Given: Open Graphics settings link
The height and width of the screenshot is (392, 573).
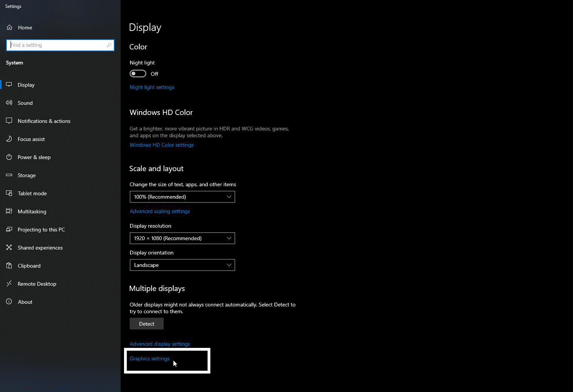Looking at the screenshot, I should (x=149, y=358).
